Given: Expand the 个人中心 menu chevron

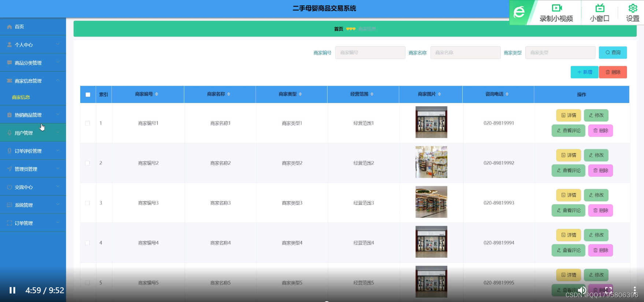Looking at the screenshot, I should (x=58, y=44).
